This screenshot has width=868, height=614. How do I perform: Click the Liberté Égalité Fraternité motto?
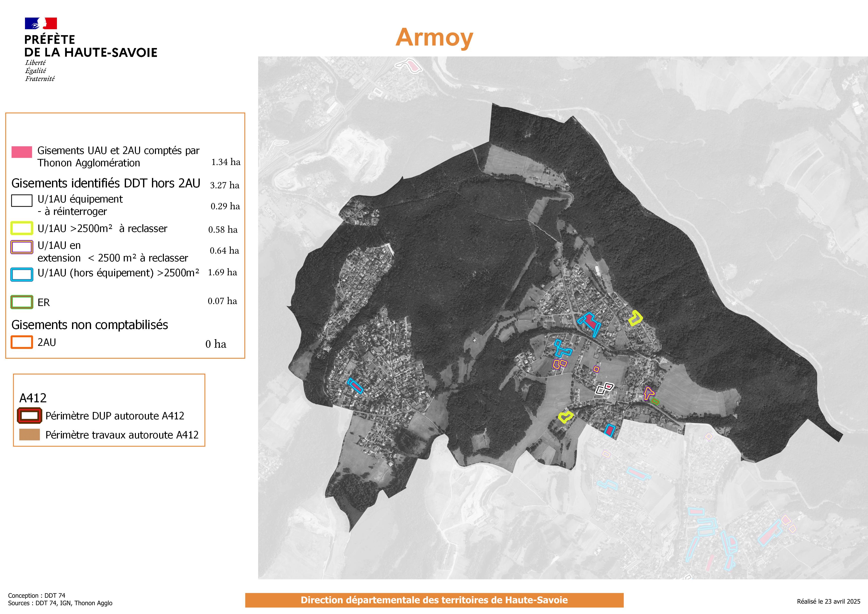tap(40, 71)
